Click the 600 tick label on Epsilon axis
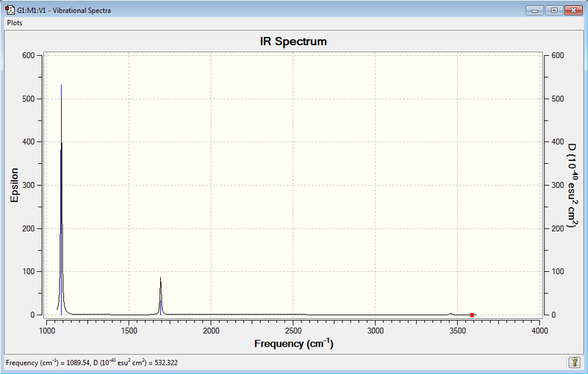Viewport: 588px width, 374px height. pyautogui.click(x=28, y=55)
